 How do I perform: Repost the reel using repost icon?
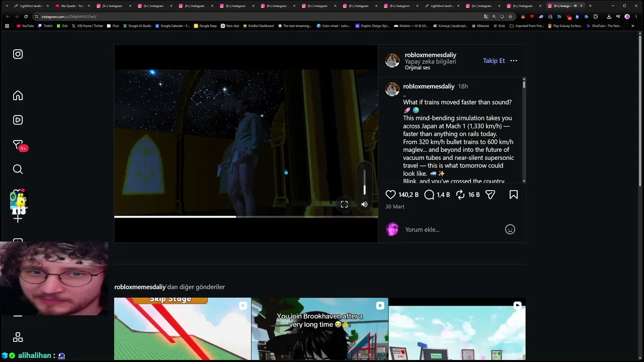(x=460, y=195)
